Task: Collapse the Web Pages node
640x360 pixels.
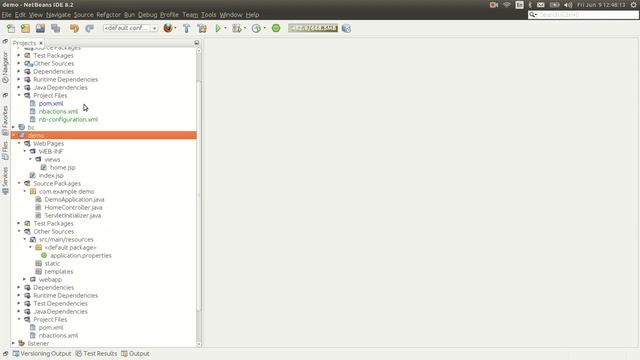Action: (19, 143)
